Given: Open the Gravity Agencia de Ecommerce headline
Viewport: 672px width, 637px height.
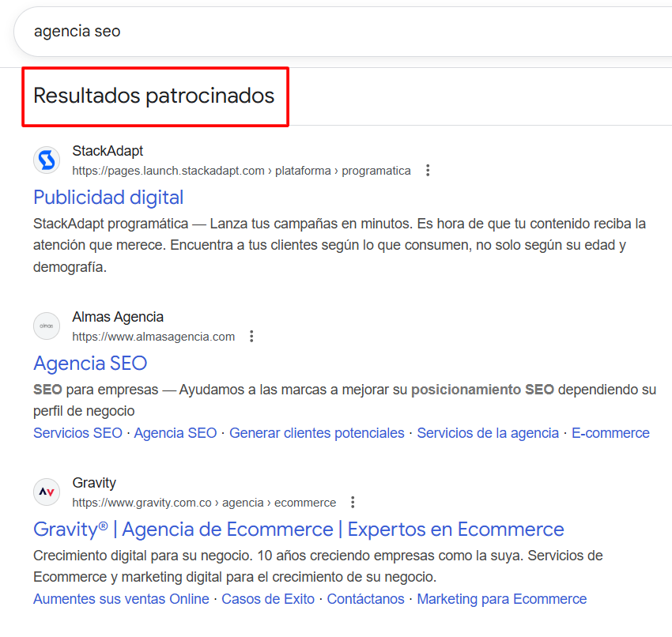Looking at the screenshot, I should 298,530.
